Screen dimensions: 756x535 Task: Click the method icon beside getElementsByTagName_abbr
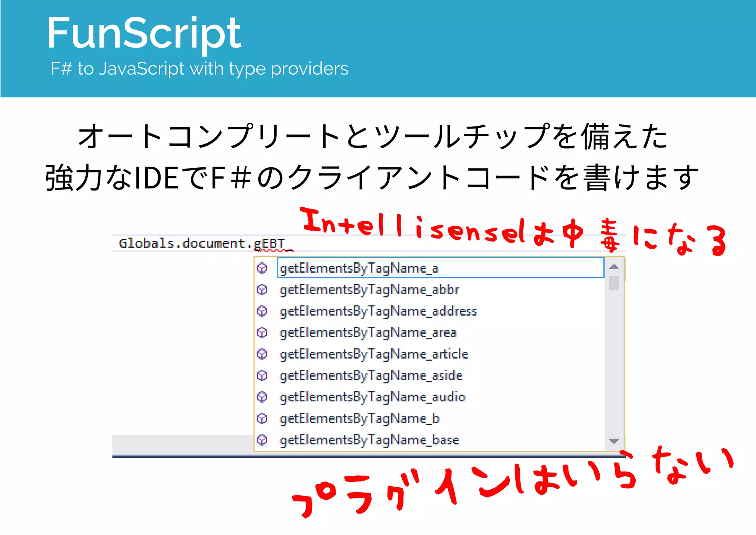(262, 289)
